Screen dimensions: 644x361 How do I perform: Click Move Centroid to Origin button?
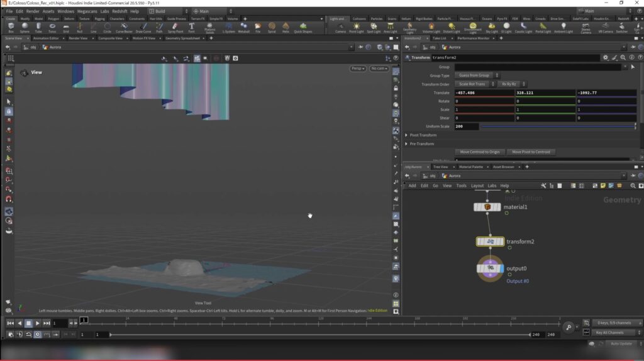click(479, 152)
